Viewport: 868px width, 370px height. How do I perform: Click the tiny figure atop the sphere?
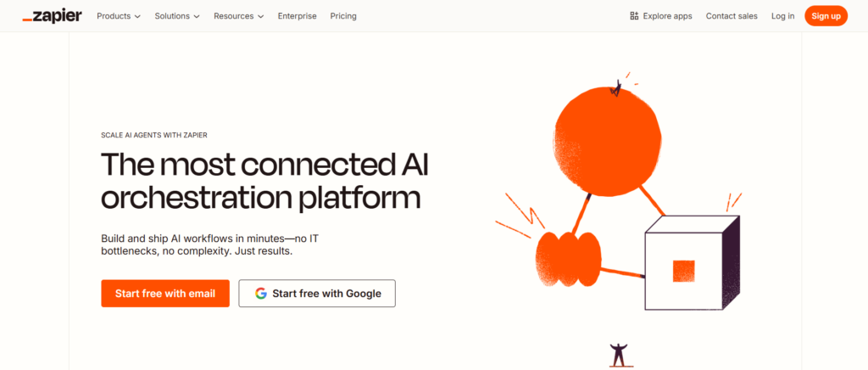pyautogui.click(x=615, y=88)
